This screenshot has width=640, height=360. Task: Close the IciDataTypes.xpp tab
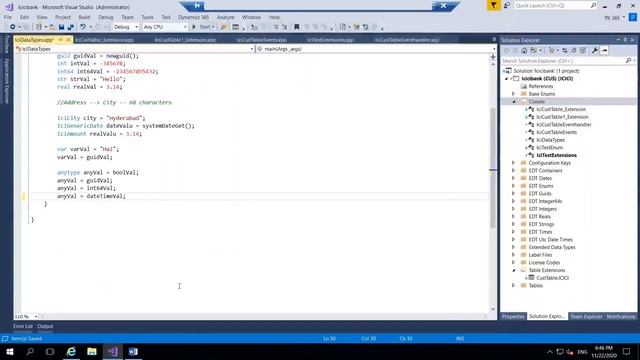pyautogui.click(x=69, y=40)
